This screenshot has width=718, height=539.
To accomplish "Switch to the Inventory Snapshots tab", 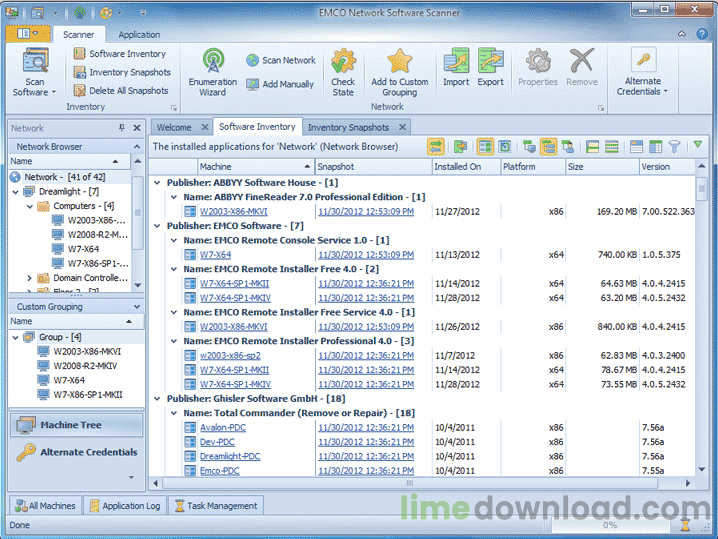I will pos(348,127).
